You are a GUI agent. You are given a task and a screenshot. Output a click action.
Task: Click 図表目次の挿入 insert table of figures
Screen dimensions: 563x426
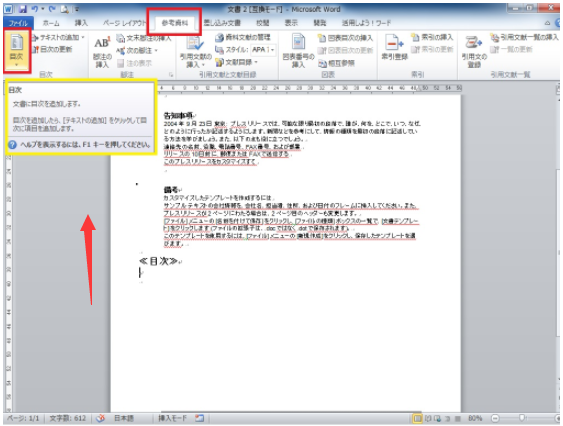click(x=345, y=38)
